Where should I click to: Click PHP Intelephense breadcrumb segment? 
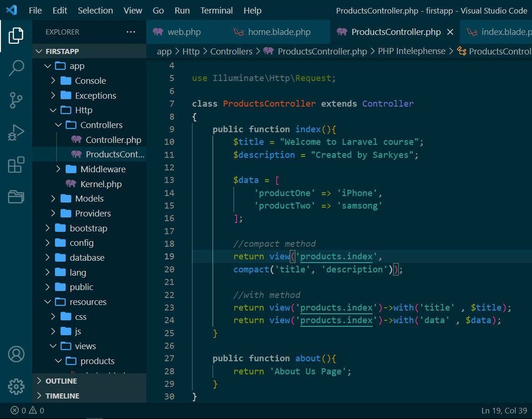click(411, 51)
